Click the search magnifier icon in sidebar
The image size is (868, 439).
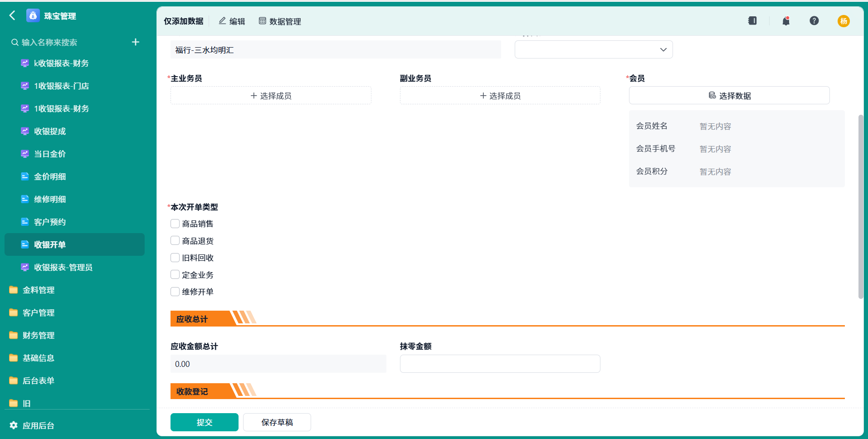(x=15, y=42)
